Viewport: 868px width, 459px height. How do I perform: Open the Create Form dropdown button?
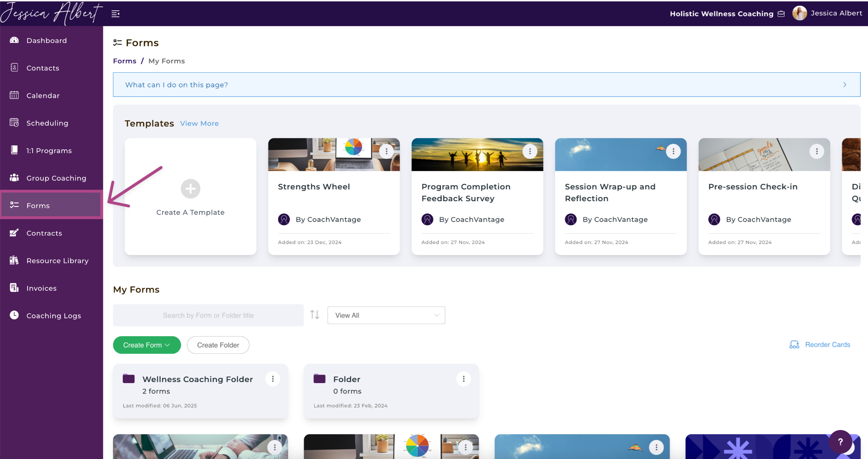[147, 345]
